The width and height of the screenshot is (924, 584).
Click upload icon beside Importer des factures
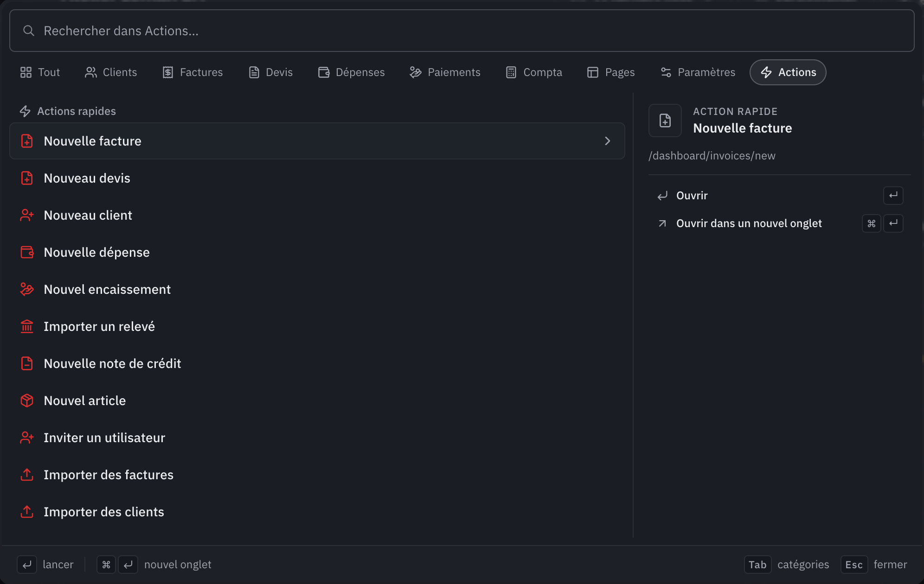(x=27, y=475)
